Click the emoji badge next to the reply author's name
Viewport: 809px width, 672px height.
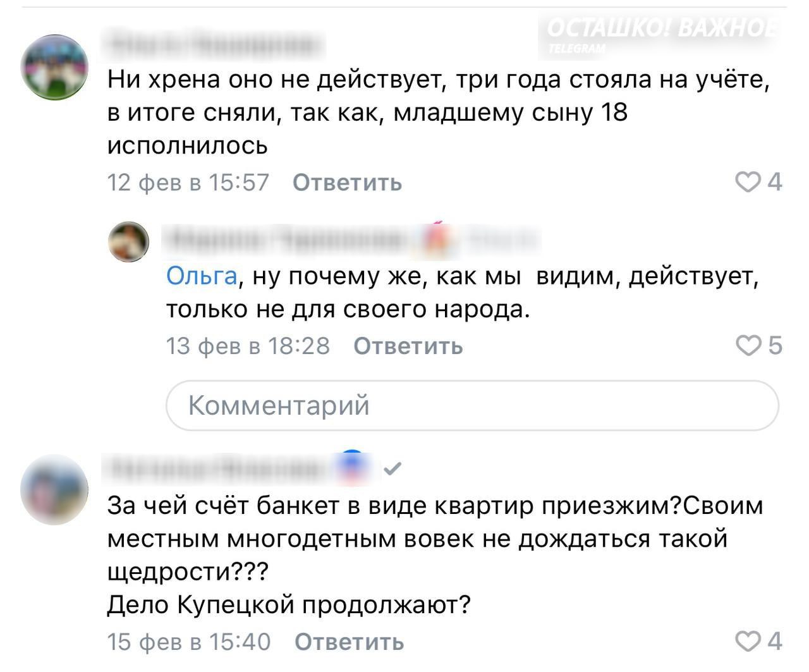click(x=436, y=239)
